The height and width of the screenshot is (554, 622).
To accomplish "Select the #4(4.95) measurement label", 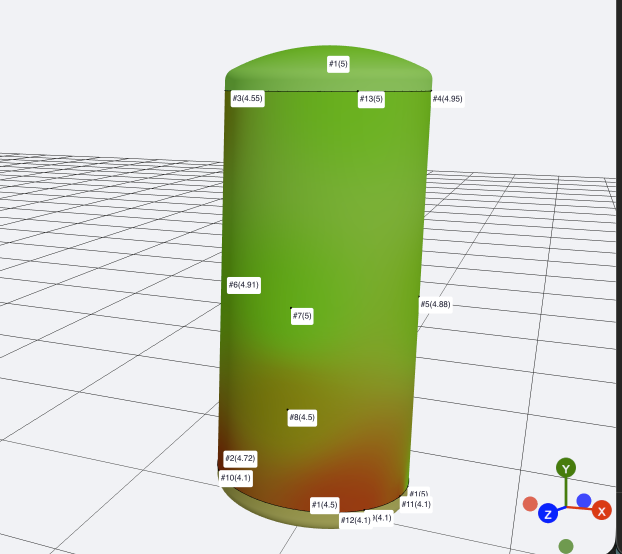I will tap(448, 99).
